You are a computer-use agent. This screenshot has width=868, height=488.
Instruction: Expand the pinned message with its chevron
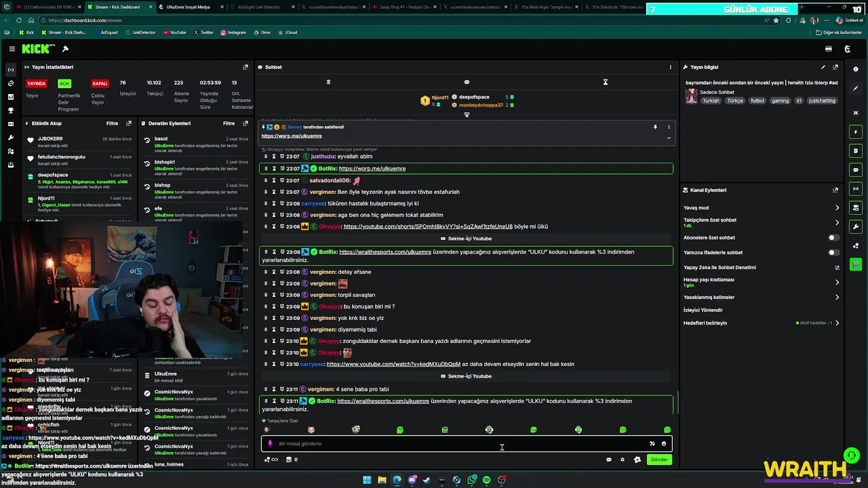coord(669,138)
